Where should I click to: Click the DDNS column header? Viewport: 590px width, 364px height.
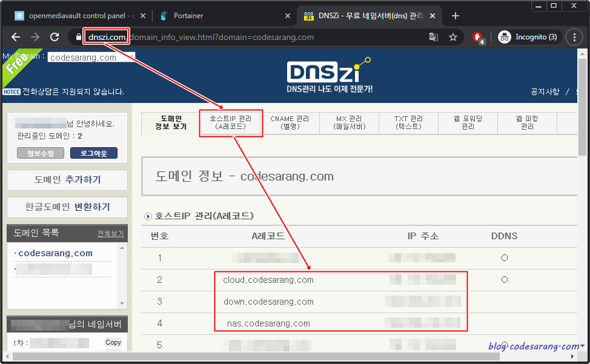(504, 236)
